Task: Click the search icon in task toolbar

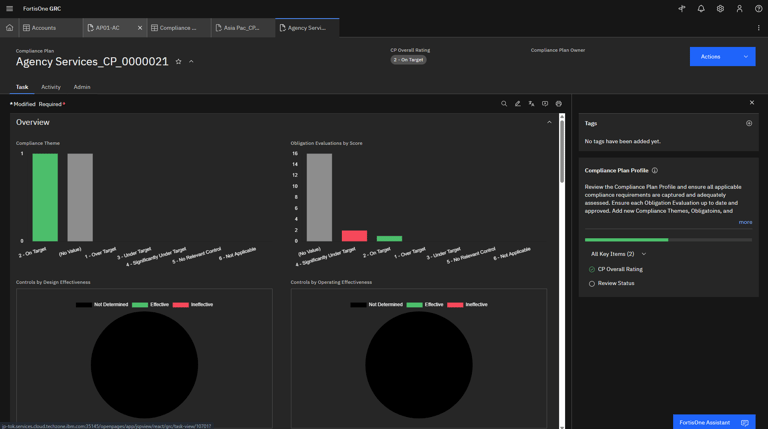Action: click(x=504, y=104)
